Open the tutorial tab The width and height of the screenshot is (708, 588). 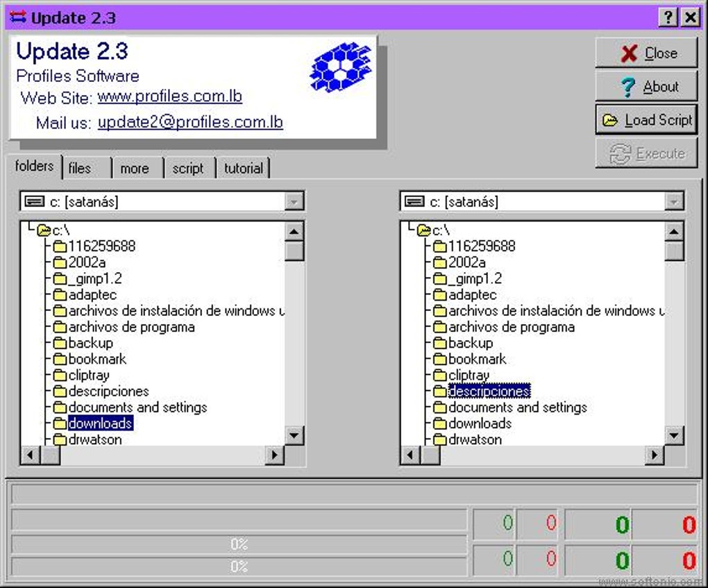pyautogui.click(x=244, y=169)
